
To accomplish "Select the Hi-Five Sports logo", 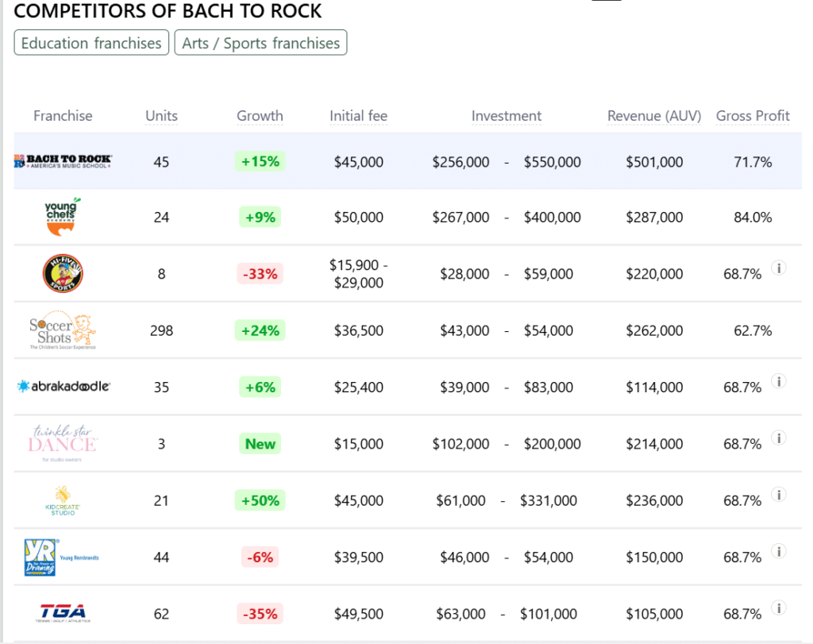I will [x=63, y=273].
